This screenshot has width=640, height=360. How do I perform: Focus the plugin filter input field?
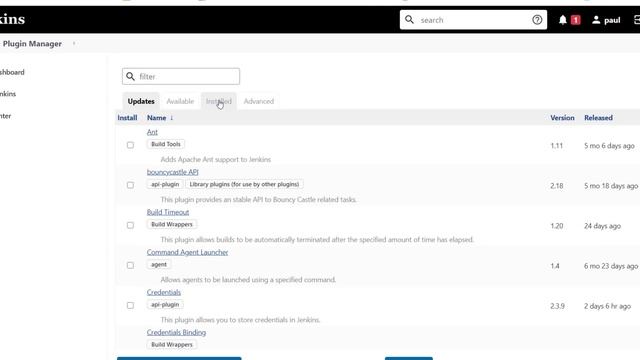coord(181,76)
